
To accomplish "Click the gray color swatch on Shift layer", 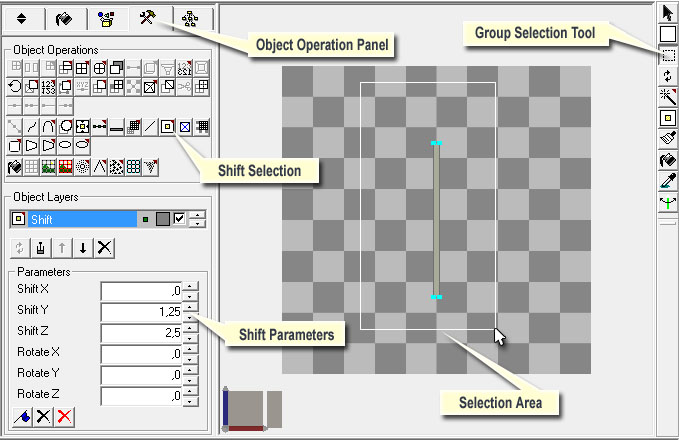I will (163, 219).
